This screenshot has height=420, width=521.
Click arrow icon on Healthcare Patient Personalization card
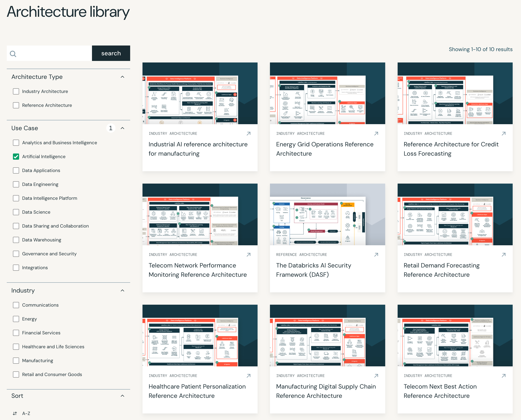point(249,376)
